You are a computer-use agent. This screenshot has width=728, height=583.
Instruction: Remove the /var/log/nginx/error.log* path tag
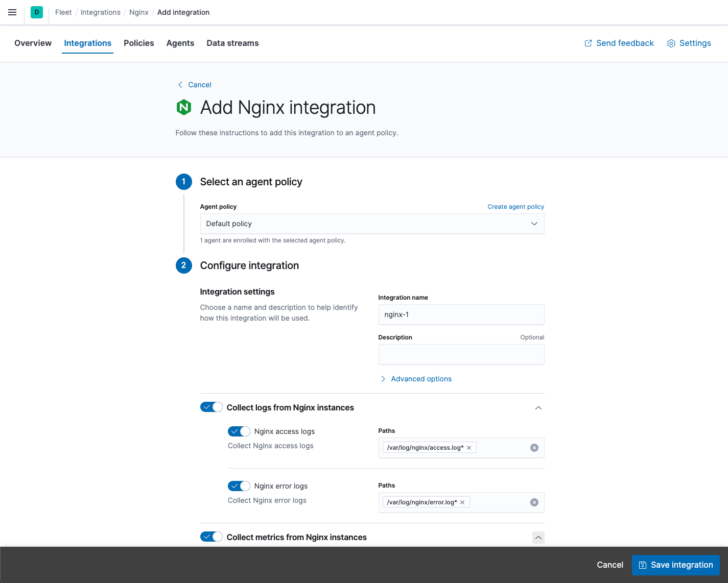pos(462,502)
